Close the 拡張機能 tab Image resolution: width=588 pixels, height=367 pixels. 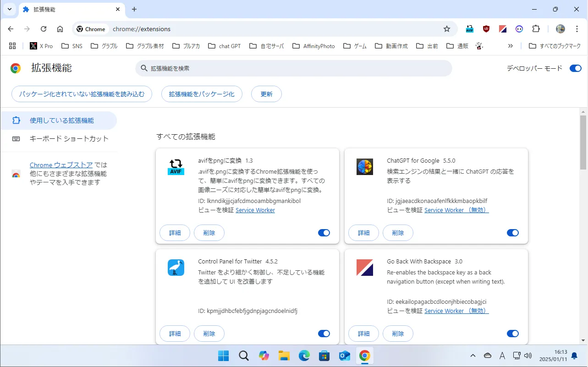[x=118, y=9]
